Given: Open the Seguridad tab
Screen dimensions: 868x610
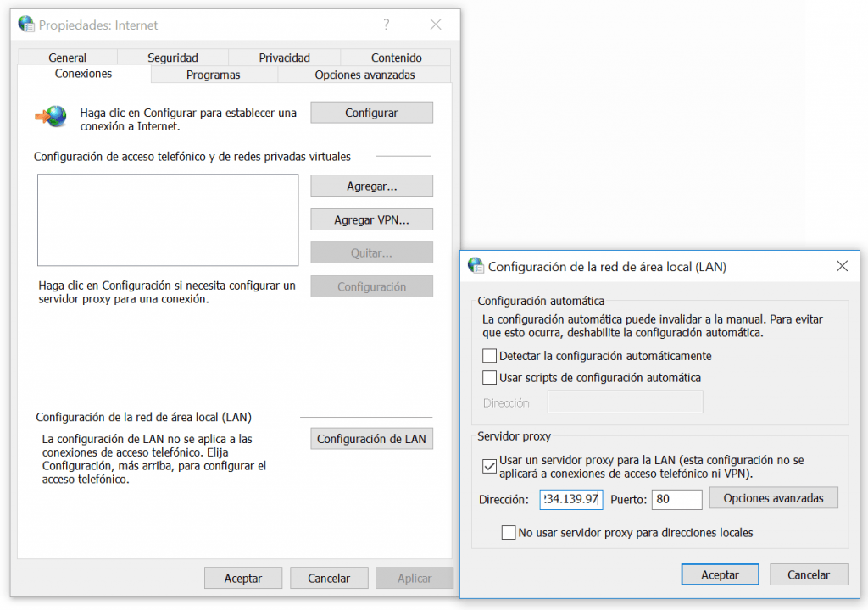Looking at the screenshot, I should click(x=173, y=58).
